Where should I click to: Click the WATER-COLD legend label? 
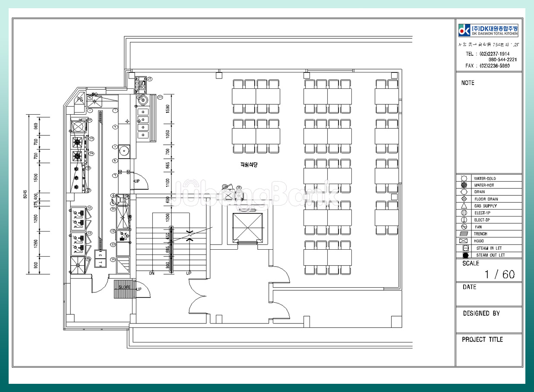[485, 179]
